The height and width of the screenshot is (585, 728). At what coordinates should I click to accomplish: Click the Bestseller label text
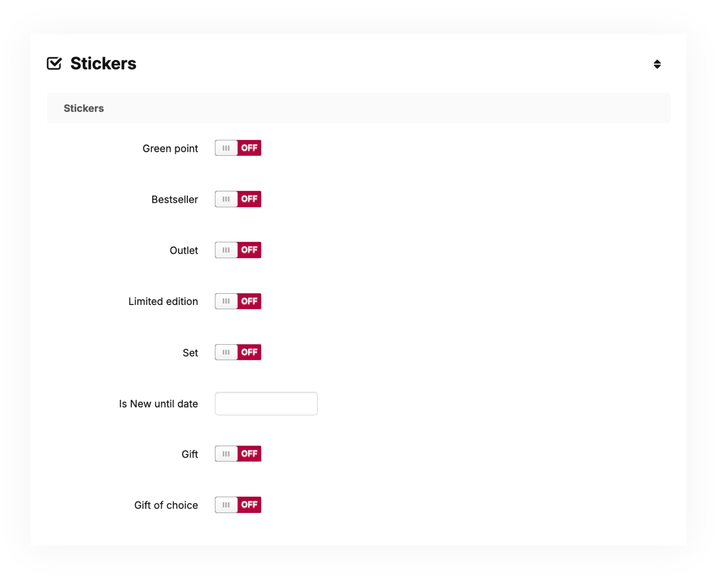point(174,199)
